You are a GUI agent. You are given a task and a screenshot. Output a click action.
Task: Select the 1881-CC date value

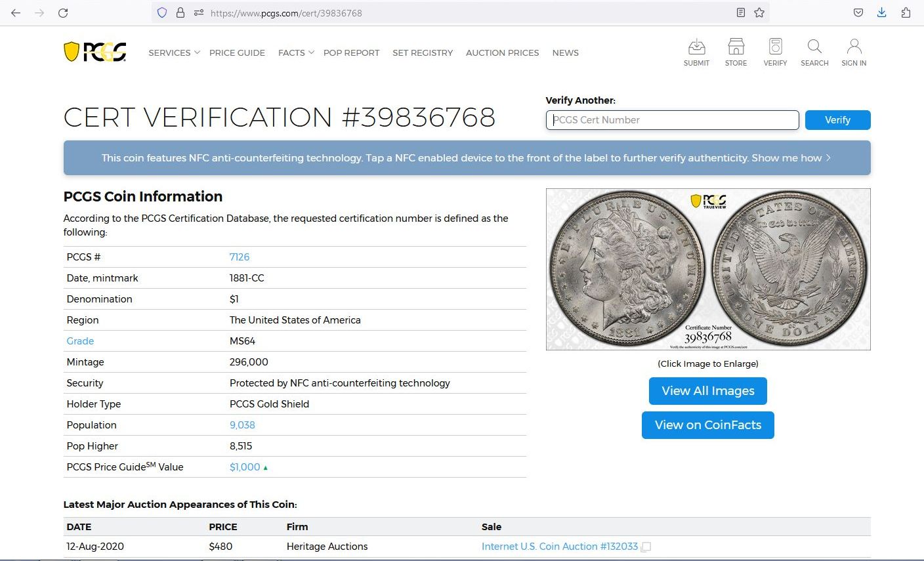[x=247, y=278]
